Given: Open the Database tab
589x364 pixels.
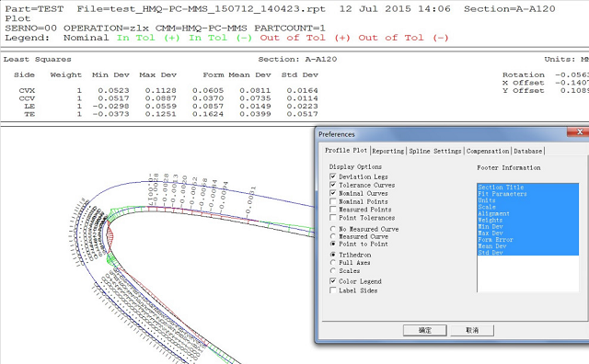Looking at the screenshot, I should (527, 152).
